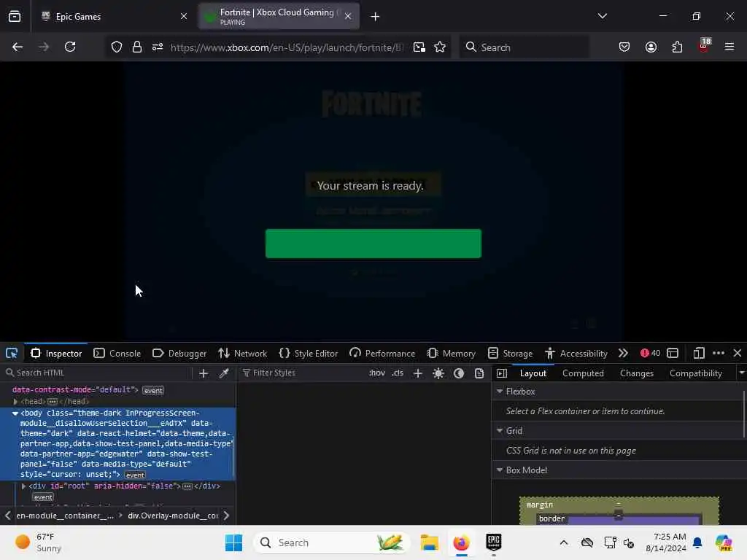Toggle picture-in-picture icon in address bar
The height and width of the screenshot is (560, 747).
click(419, 47)
